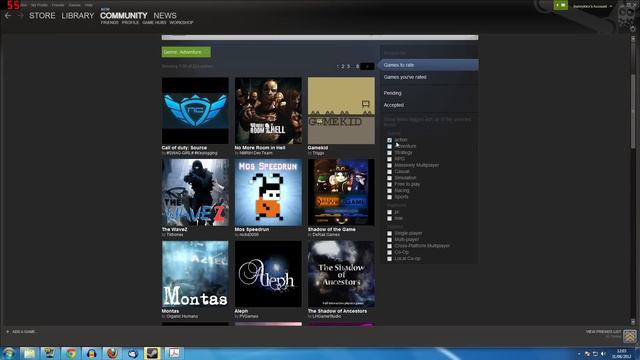Open the COMMUNITY section
Image resolution: width=640 pixels, height=360 pixels.
coord(124,16)
